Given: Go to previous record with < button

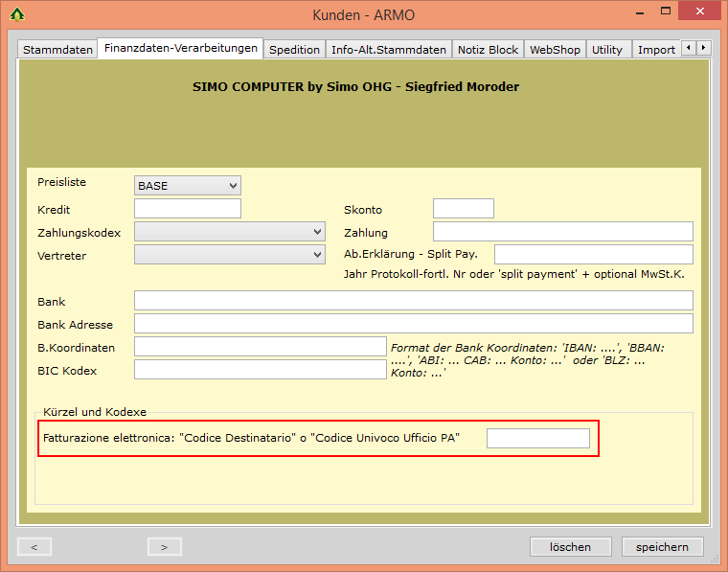Looking at the screenshot, I should (x=34, y=546).
